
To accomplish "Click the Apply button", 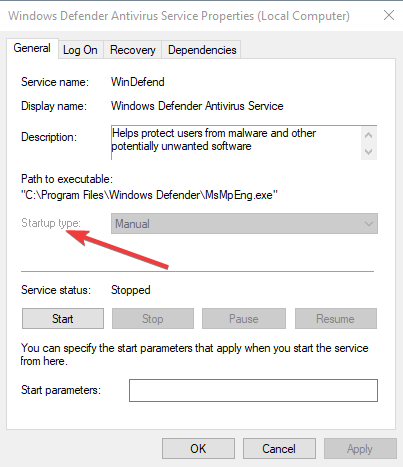I will [360, 449].
